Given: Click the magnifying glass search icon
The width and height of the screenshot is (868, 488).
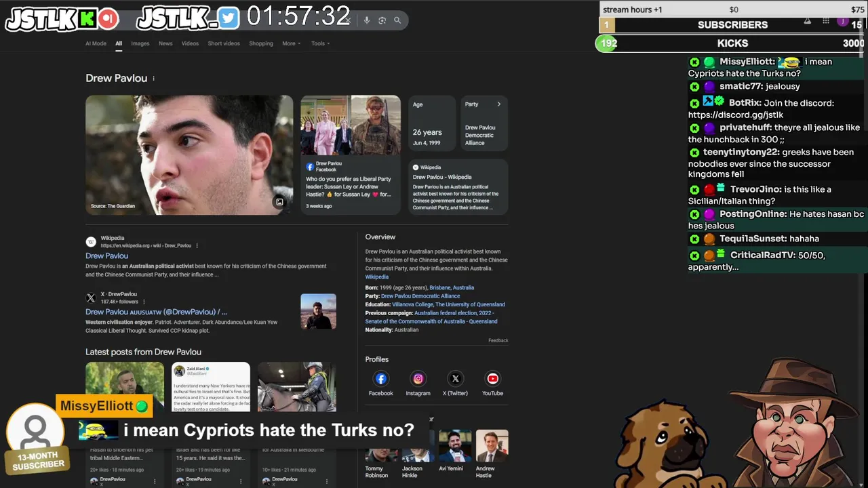Looking at the screenshot, I should [x=397, y=20].
